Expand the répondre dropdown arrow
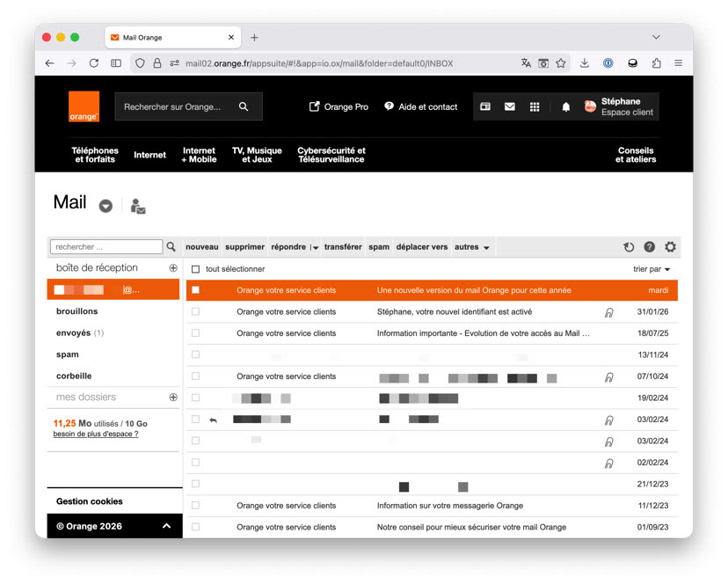The height and width of the screenshot is (584, 728). [x=315, y=248]
